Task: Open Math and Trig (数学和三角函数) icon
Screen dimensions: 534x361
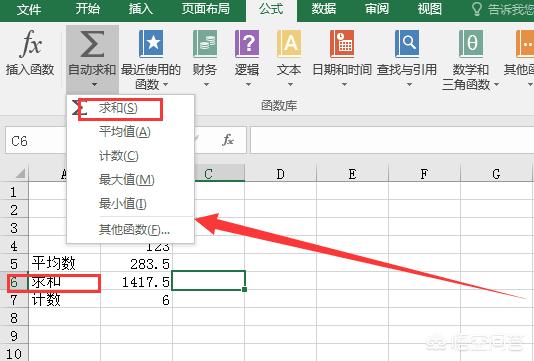Action: (x=471, y=43)
